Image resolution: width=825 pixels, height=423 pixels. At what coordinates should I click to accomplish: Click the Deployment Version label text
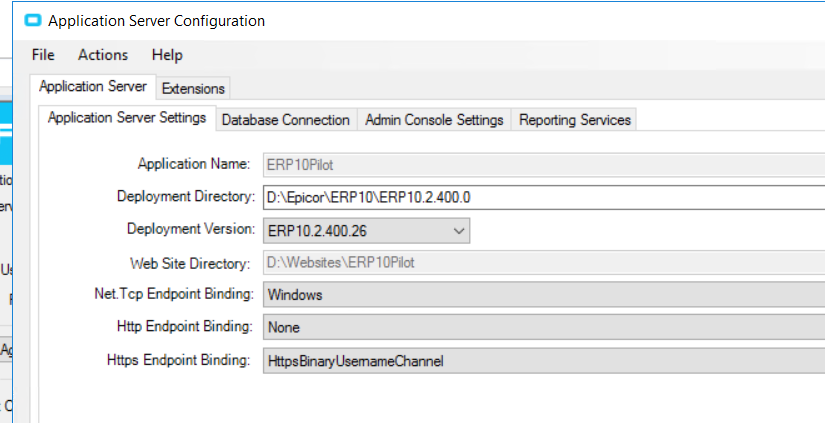click(190, 230)
